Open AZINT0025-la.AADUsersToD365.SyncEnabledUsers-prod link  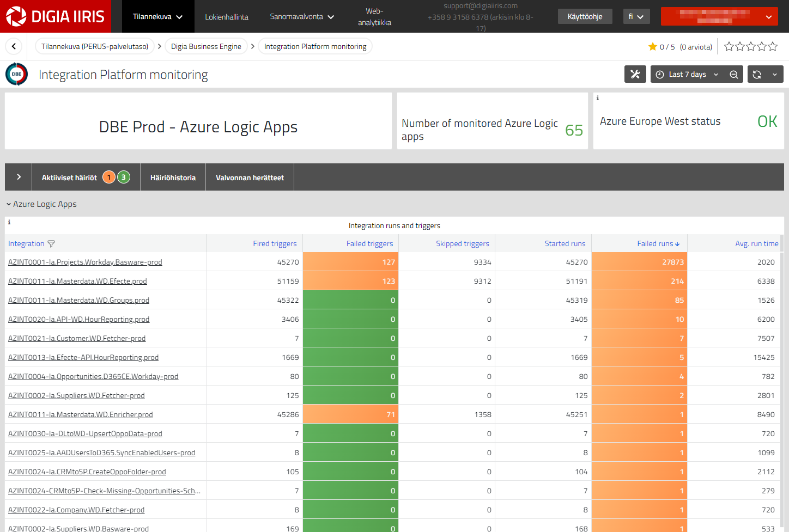point(101,452)
